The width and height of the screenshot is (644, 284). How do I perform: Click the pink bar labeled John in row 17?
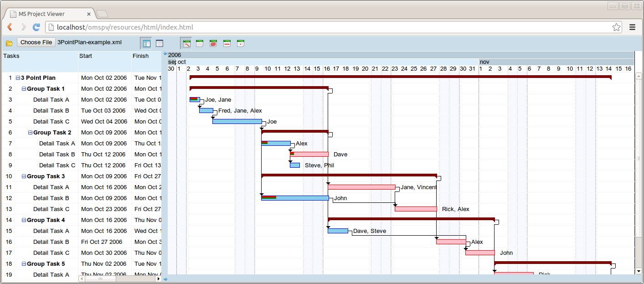(480, 253)
